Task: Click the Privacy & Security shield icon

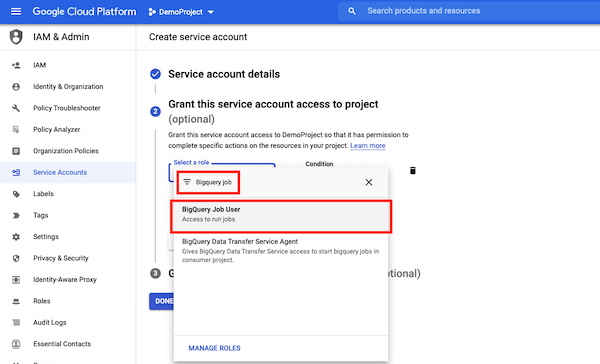Action: [16, 258]
